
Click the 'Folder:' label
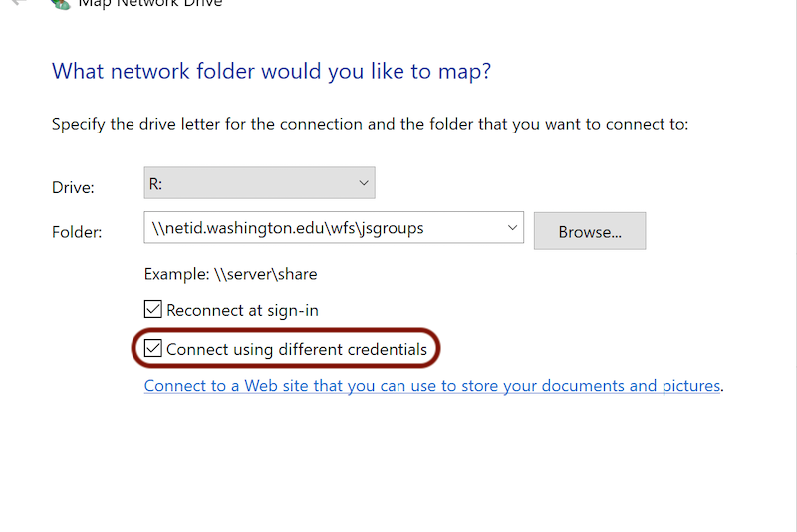(x=77, y=232)
